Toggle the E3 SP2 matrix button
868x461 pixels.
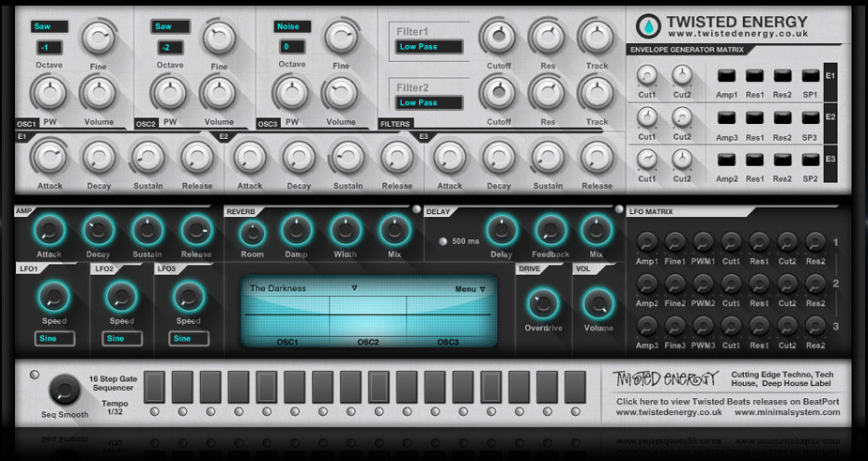(811, 160)
